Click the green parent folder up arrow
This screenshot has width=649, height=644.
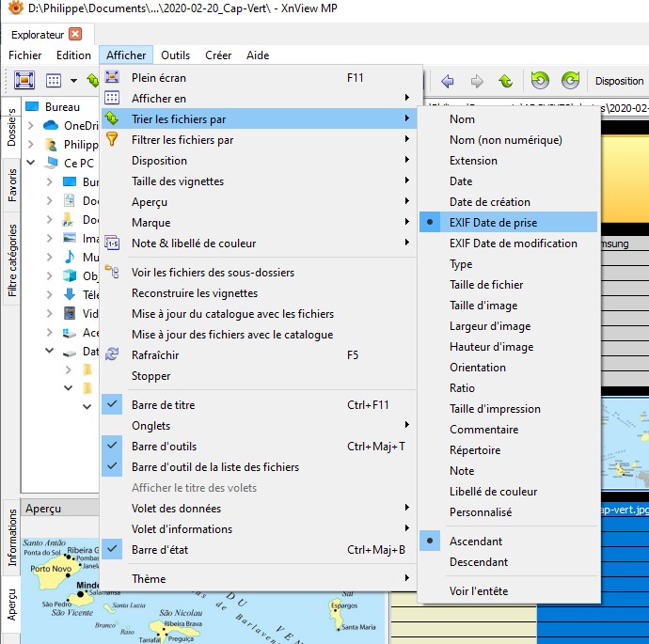tap(505, 81)
